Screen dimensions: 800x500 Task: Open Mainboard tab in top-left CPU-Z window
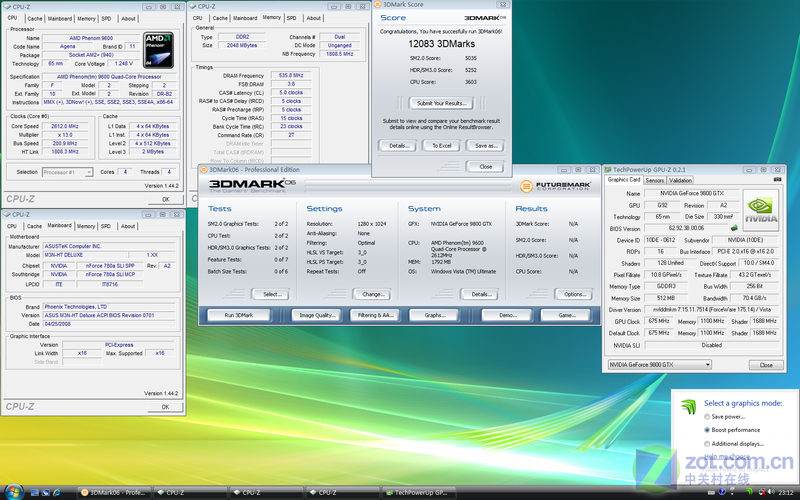[60, 18]
